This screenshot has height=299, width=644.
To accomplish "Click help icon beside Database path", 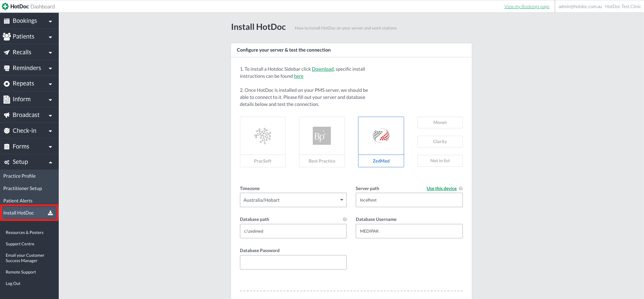I will 345,219.
